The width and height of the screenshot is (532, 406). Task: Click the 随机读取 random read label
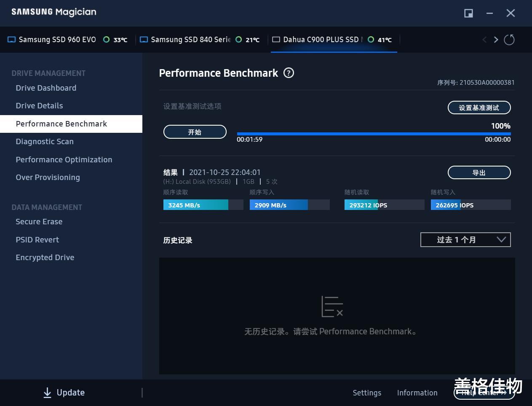357,192
